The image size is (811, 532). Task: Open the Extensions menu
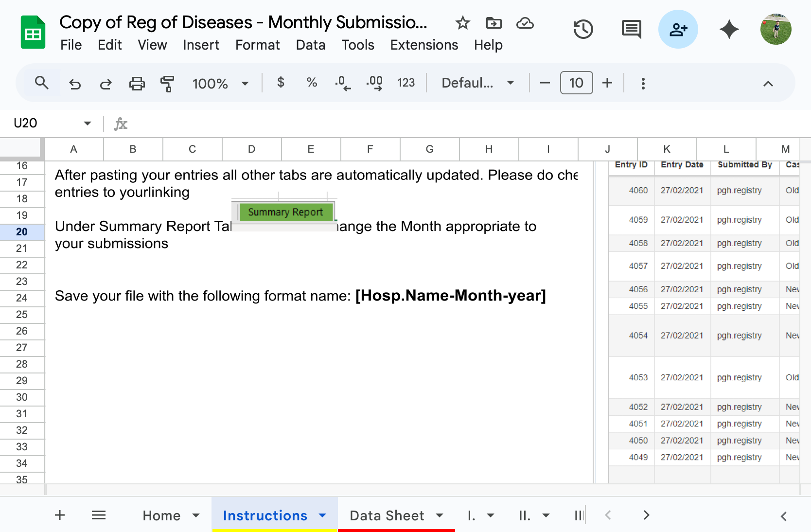(x=423, y=45)
